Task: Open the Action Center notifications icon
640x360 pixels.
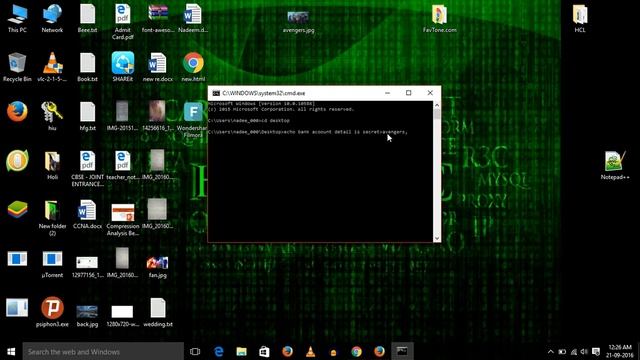Action: 596,351
